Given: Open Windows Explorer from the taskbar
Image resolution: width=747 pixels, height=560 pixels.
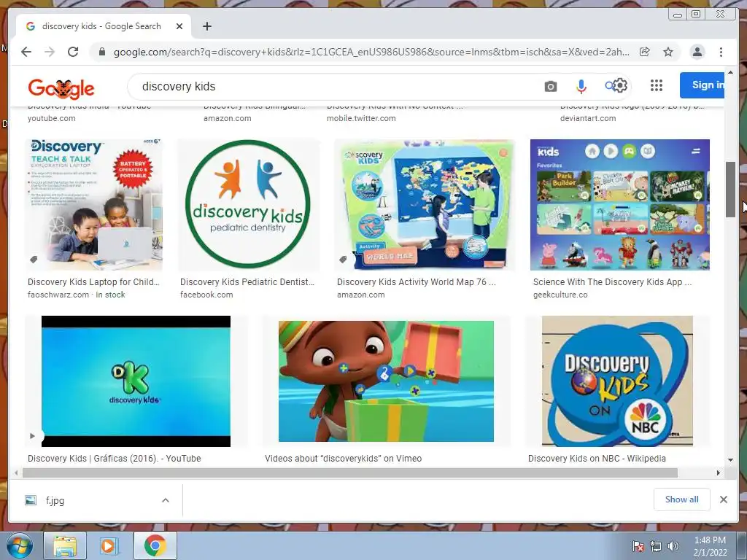Looking at the screenshot, I should 65,545.
